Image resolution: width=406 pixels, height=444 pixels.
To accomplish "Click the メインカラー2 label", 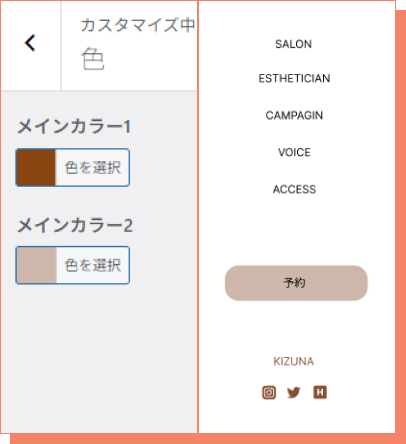I will 75,225.
